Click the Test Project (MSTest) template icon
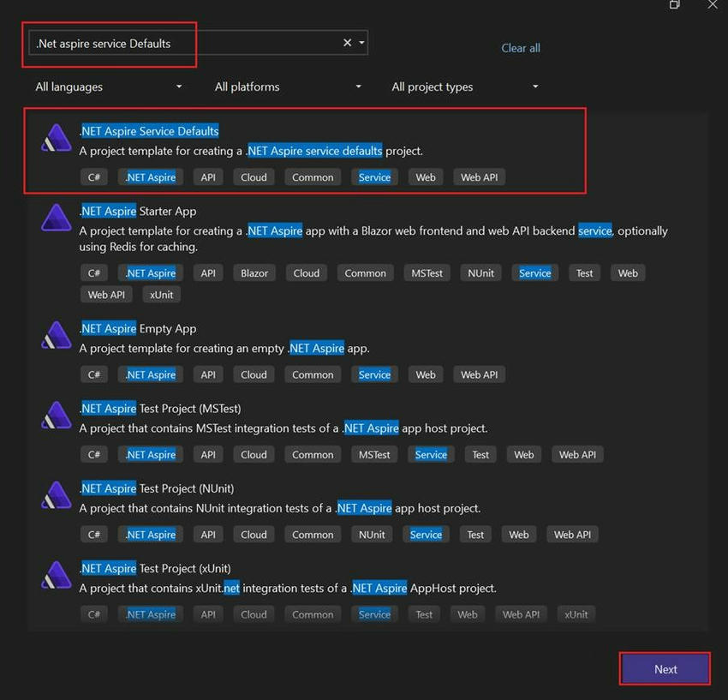The image size is (728, 700). (x=55, y=416)
